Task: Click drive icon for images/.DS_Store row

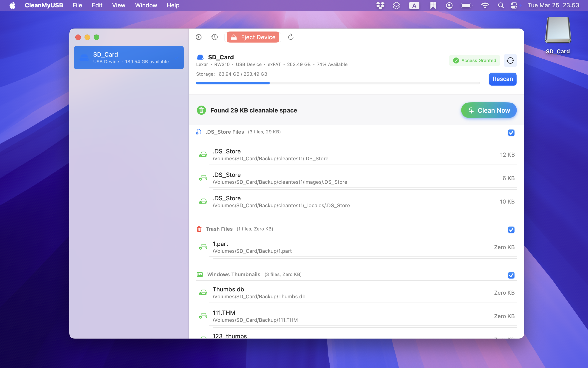Action: coord(203,178)
